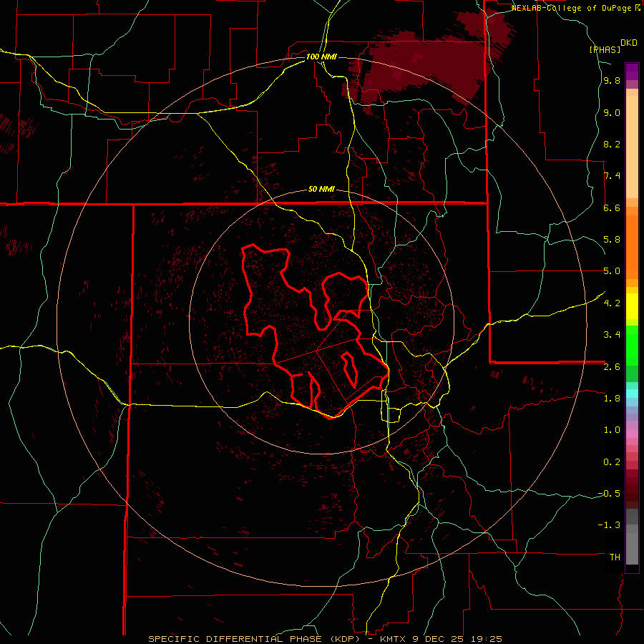Click the large peach band of color scale
This screenshot has height=644, width=644.
coord(632,147)
